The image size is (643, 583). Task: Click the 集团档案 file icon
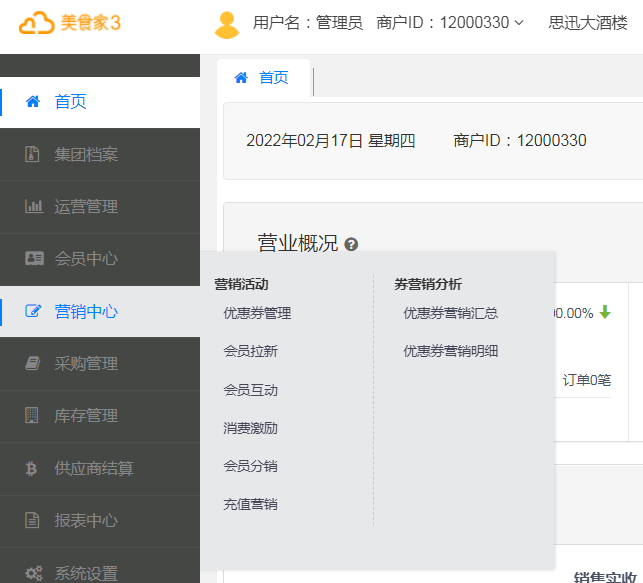[33, 155]
